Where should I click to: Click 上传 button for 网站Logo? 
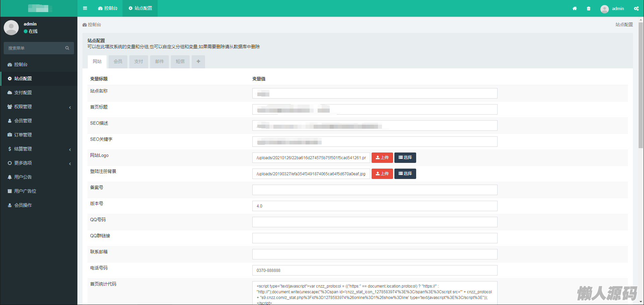tap(382, 158)
